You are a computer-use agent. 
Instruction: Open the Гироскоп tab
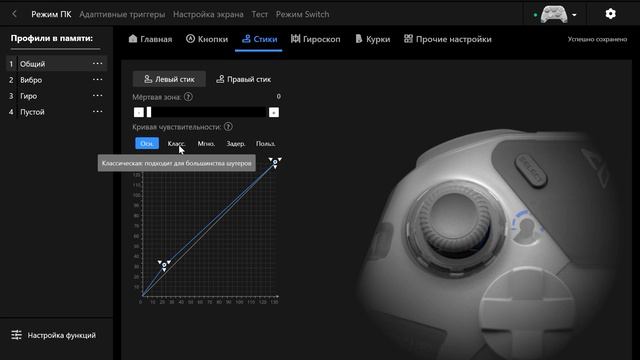click(x=316, y=39)
